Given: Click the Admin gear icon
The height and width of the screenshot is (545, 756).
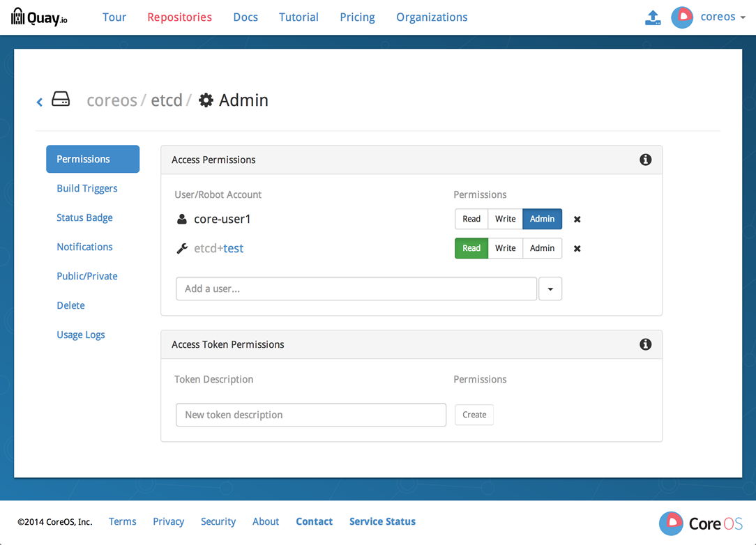Looking at the screenshot, I should [206, 100].
